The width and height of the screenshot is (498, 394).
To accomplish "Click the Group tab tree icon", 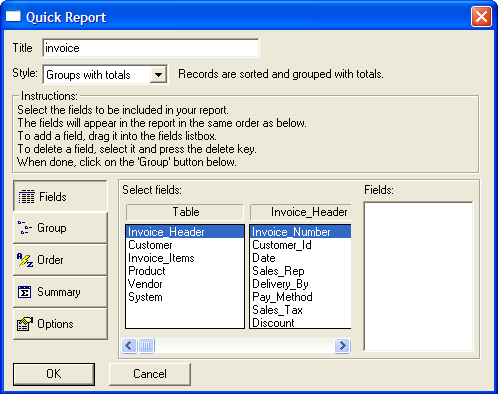I will tap(24, 228).
